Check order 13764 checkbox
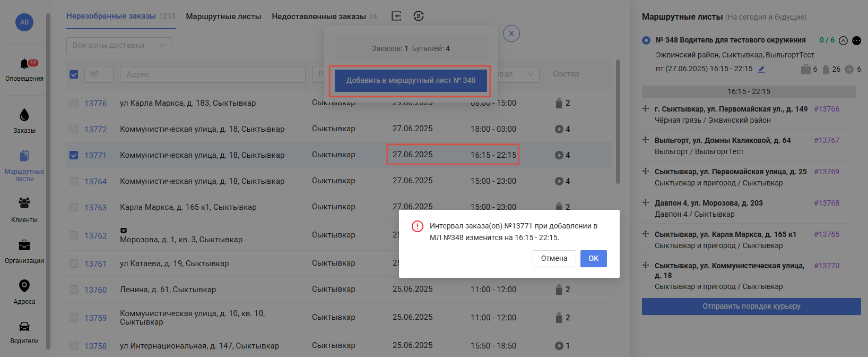The image size is (868, 357). point(74,181)
